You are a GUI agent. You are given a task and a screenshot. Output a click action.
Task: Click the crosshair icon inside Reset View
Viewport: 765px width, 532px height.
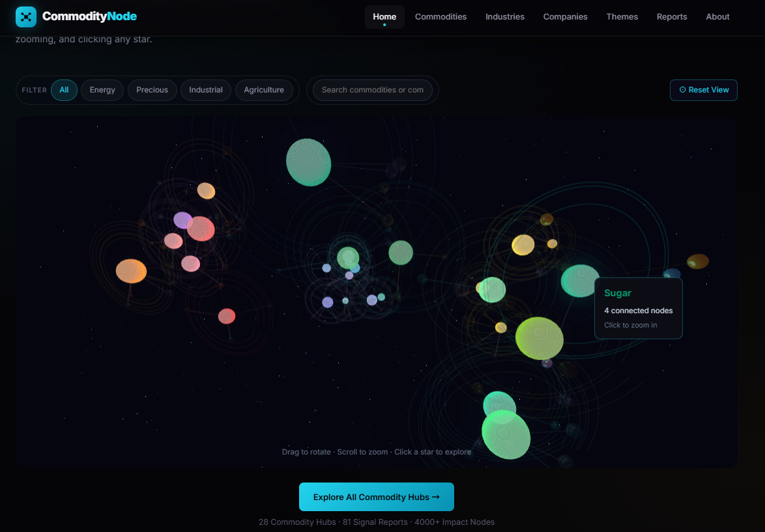[x=681, y=90]
